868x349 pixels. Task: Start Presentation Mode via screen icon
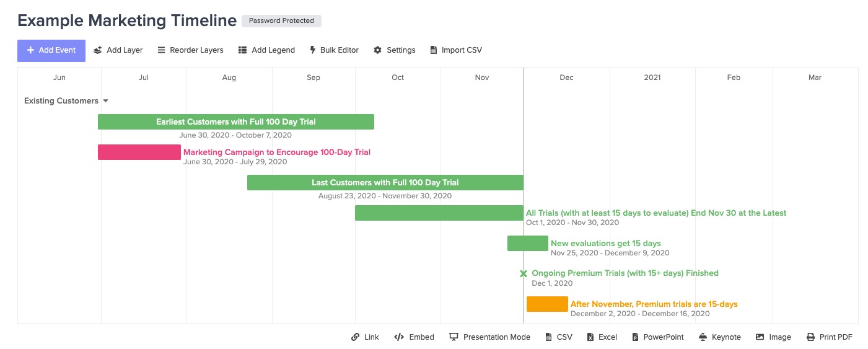454,337
